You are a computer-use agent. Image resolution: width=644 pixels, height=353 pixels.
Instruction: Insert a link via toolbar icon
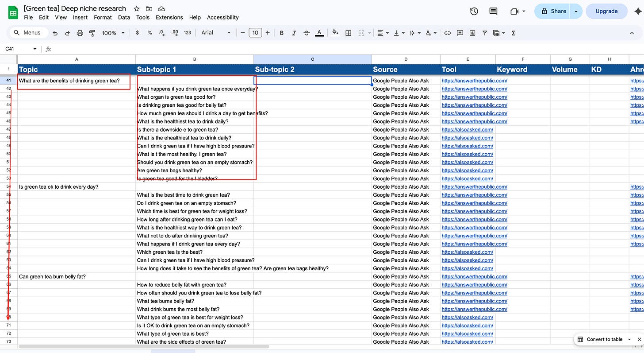click(x=448, y=33)
